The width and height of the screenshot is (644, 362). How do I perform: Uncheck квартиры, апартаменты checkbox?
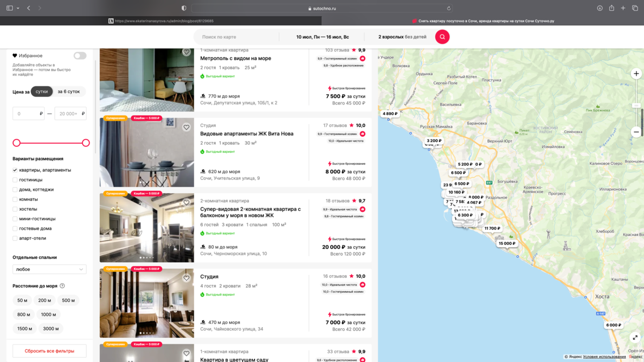15,170
